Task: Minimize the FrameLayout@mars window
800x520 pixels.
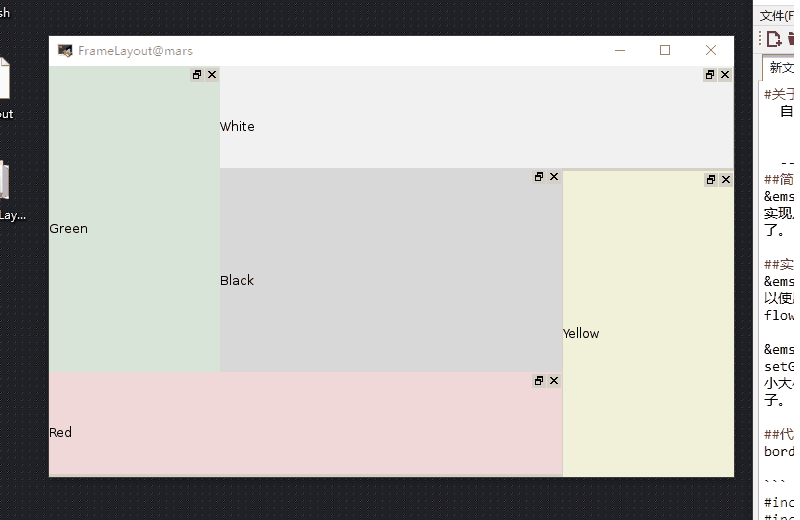Action: tap(620, 51)
